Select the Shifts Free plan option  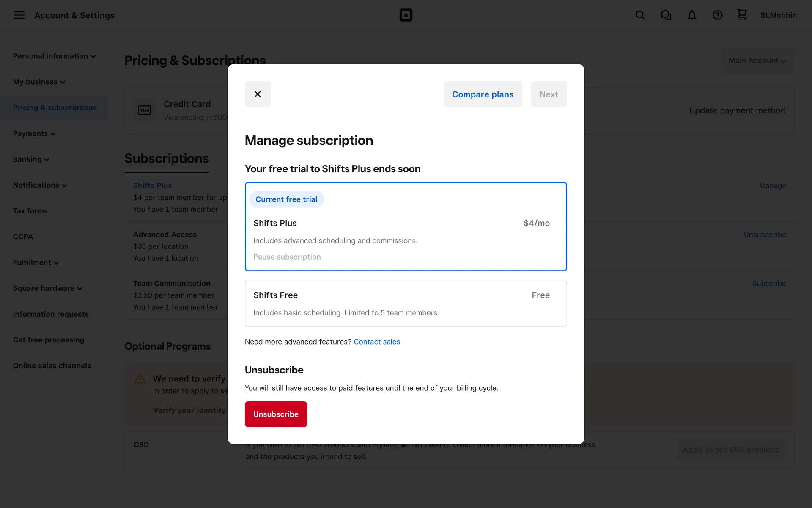click(x=405, y=303)
